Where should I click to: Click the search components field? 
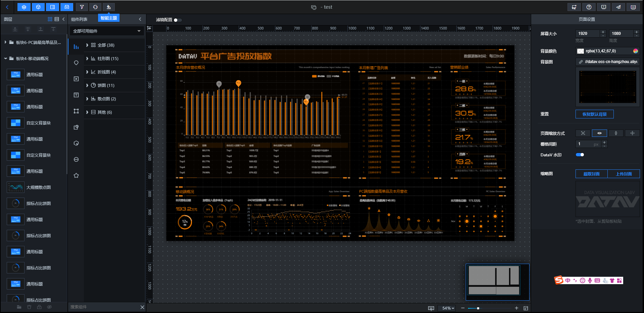point(103,307)
